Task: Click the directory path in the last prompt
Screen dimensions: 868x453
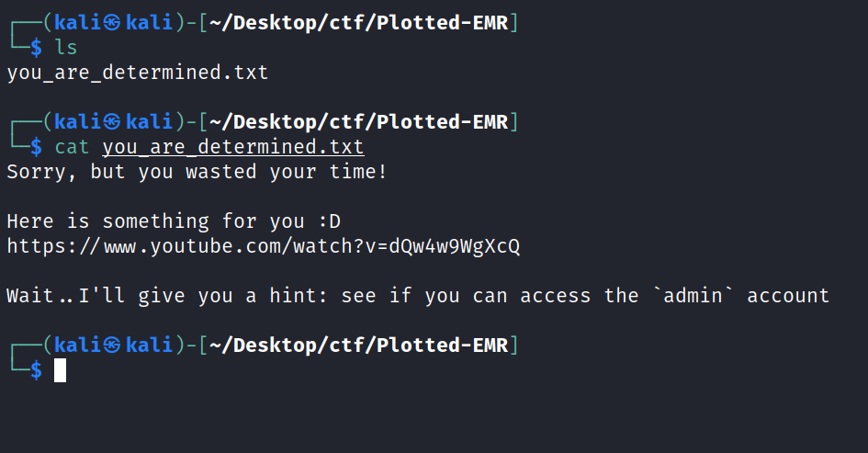Action: pyautogui.click(x=359, y=345)
